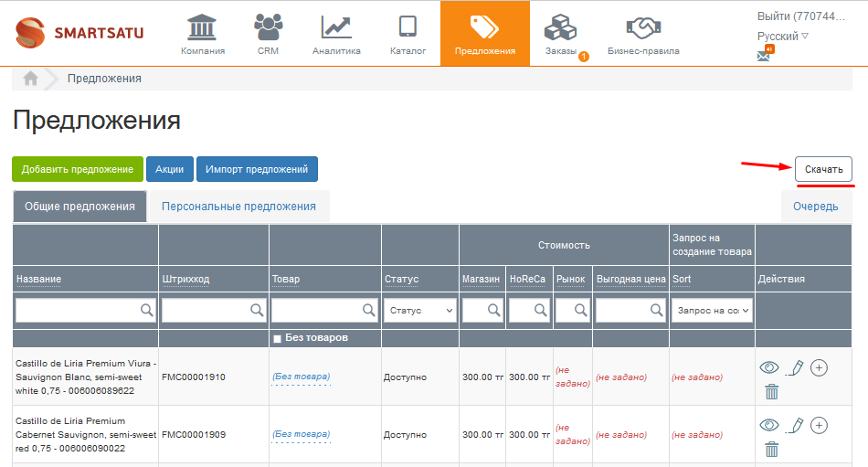Viewport: 868px width, 467px height.
Task: Expand the Запрос на создание filter dropdown
Action: pyautogui.click(x=713, y=311)
